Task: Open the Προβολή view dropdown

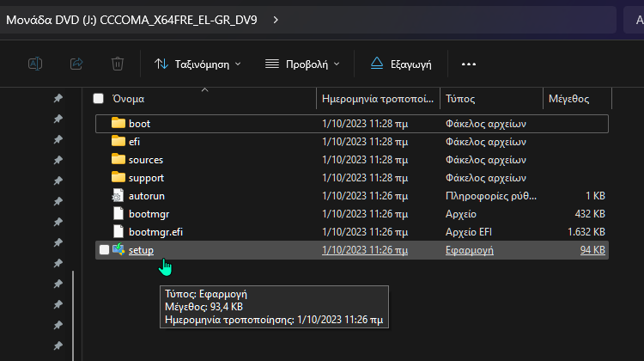Action: pyautogui.click(x=302, y=64)
